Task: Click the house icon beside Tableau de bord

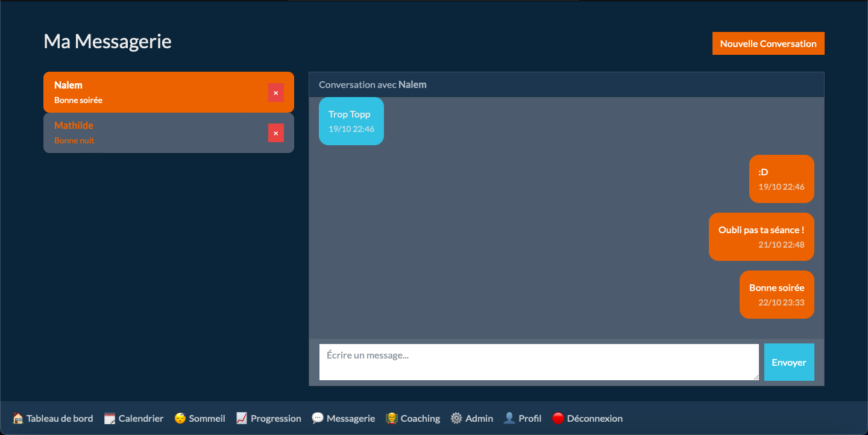Action: tap(18, 418)
